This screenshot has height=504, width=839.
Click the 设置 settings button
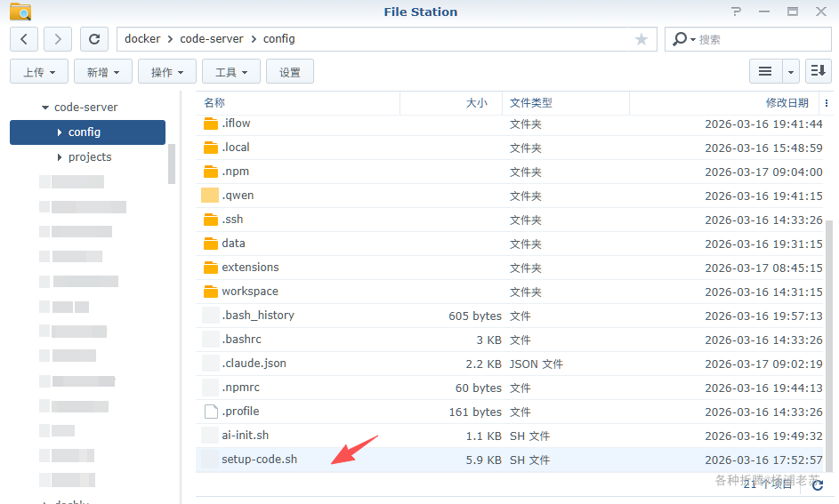point(289,72)
